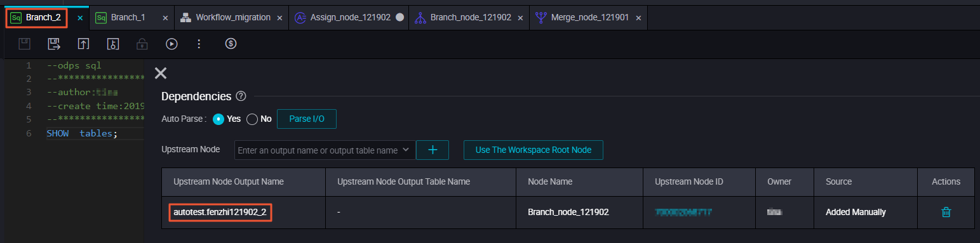Click the Submit (upward arrow) icon
Screen dimensions: 980x243
click(x=83, y=44)
